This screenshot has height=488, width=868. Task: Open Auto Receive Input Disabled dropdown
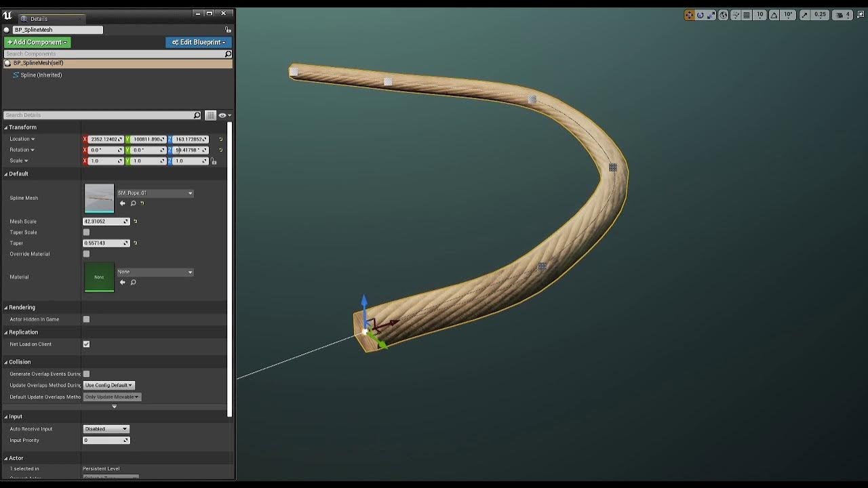[106, 429]
